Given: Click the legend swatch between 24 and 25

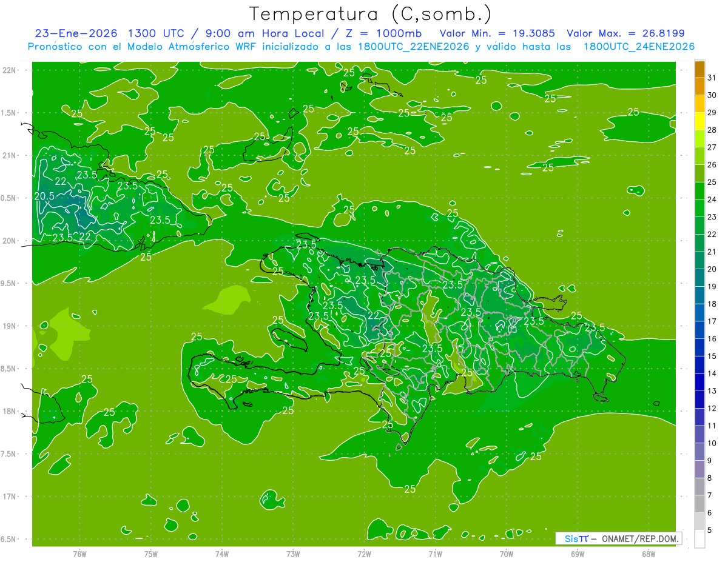Looking at the screenshot, I should click(699, 191).
